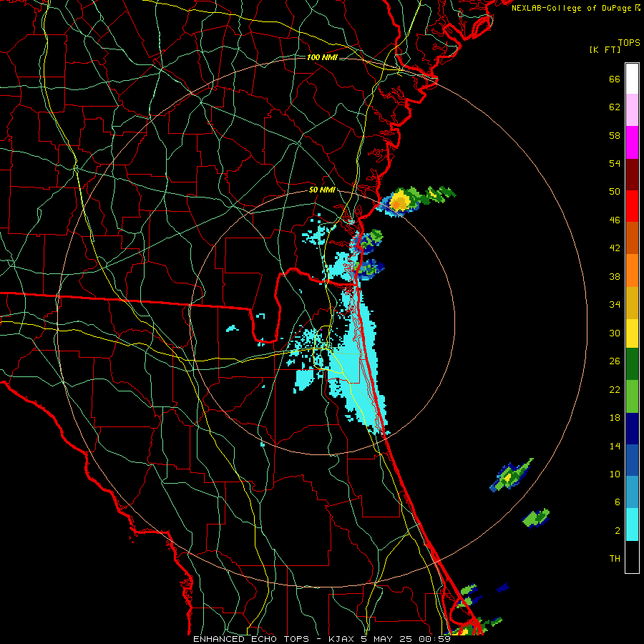
Task: Click the 50 NMI range ring label
Action: [322, 190]
